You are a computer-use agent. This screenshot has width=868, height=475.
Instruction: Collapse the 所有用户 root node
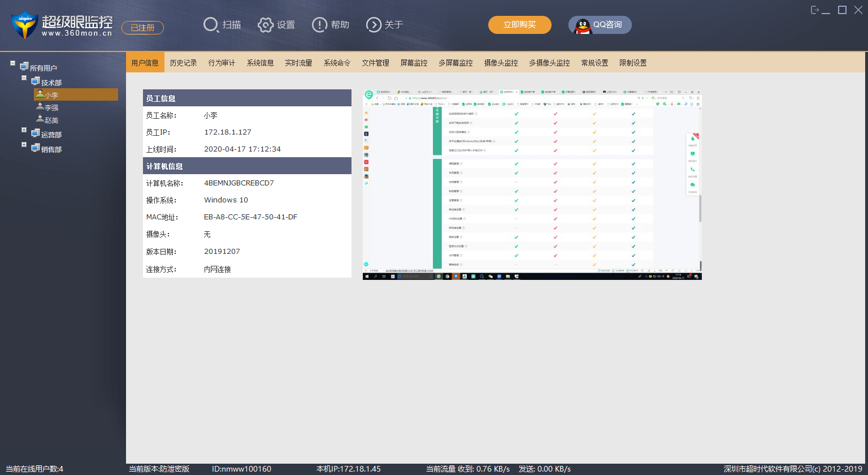click(13, 63)
